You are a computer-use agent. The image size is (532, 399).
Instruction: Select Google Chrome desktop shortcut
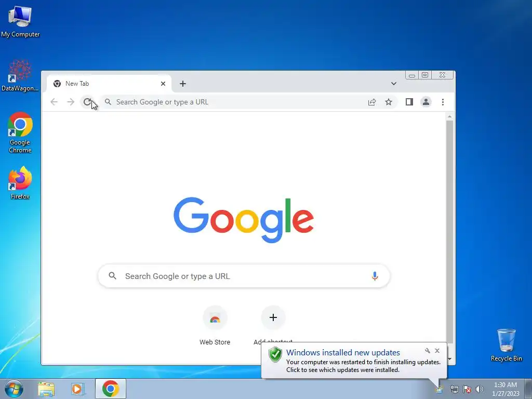click(x=20, y=132)
